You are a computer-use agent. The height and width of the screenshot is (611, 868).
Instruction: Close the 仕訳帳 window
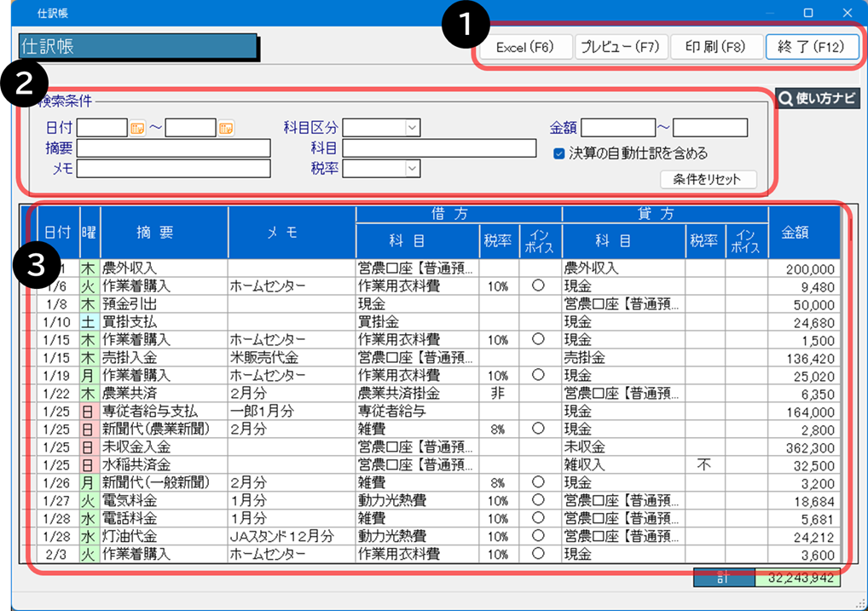(847, 13)
